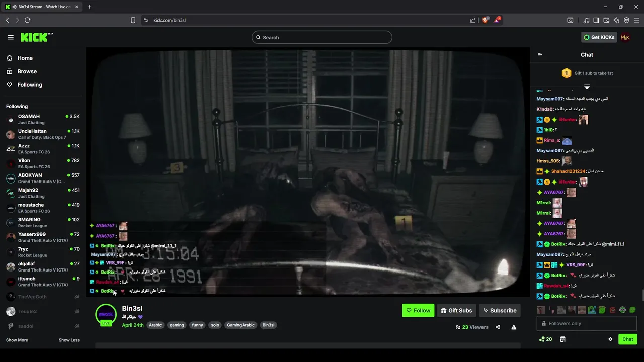The width and height of the screenshot is (644, 362).
Task: Open the browser main menu
Action: pyautogui.click(x=636, y=20)
